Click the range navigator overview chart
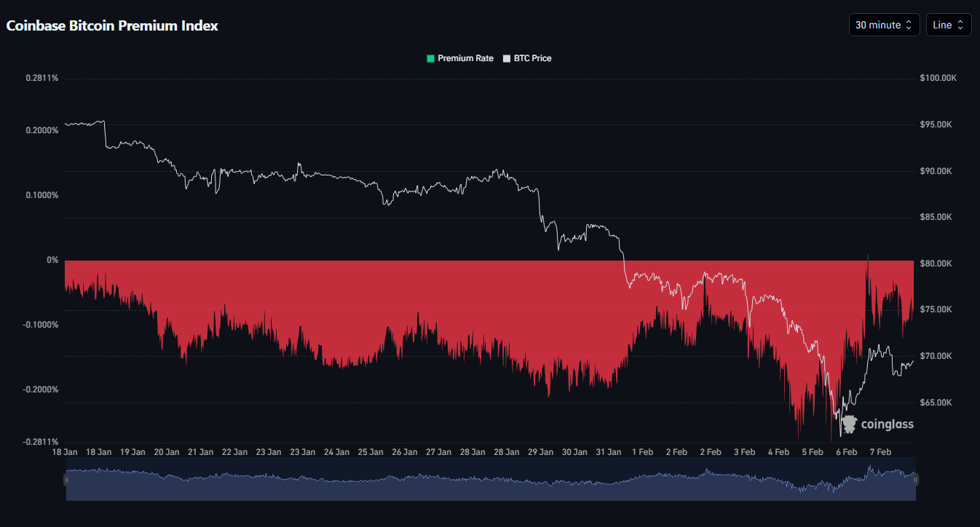The height and width of the screenshot is (527, 980). tap(491, 480)
